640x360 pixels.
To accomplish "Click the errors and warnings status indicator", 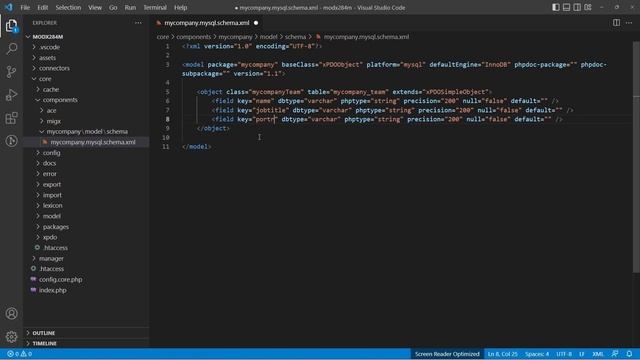I will (x=19, y=354).
